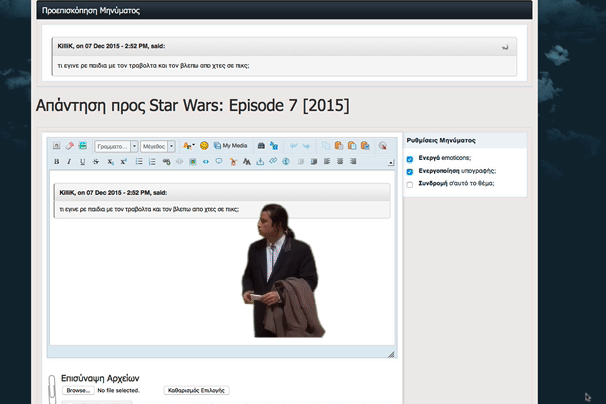Open the special BBCode icon beside the eraser

point(82,146)
